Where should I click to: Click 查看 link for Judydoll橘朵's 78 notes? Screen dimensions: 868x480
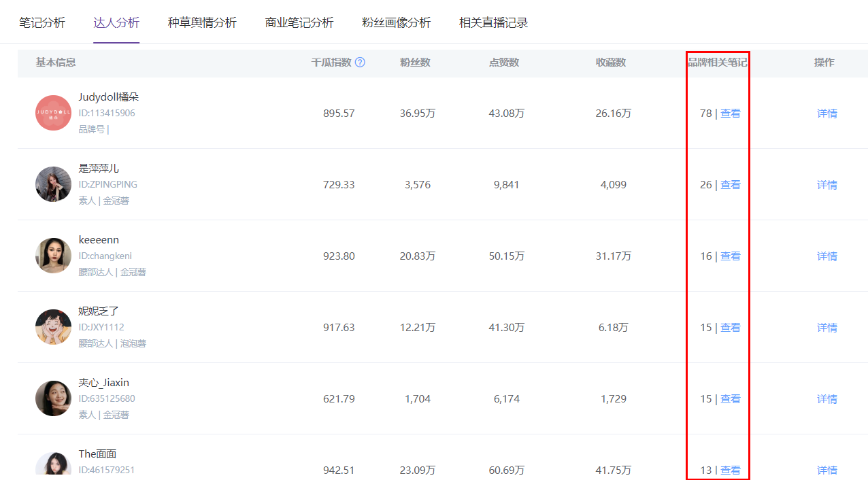tap(730, 114)
